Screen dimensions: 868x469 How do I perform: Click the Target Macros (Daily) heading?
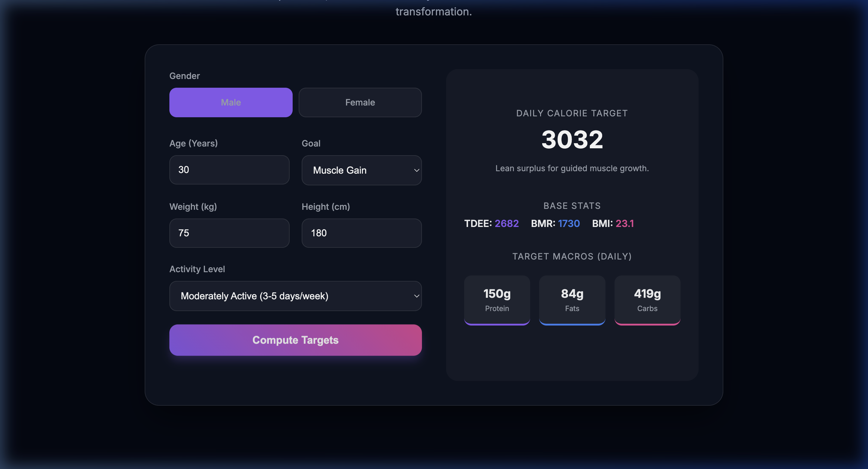[x=572, y=257]
